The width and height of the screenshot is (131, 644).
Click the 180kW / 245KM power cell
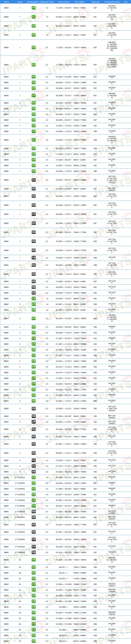coord(80,573)
